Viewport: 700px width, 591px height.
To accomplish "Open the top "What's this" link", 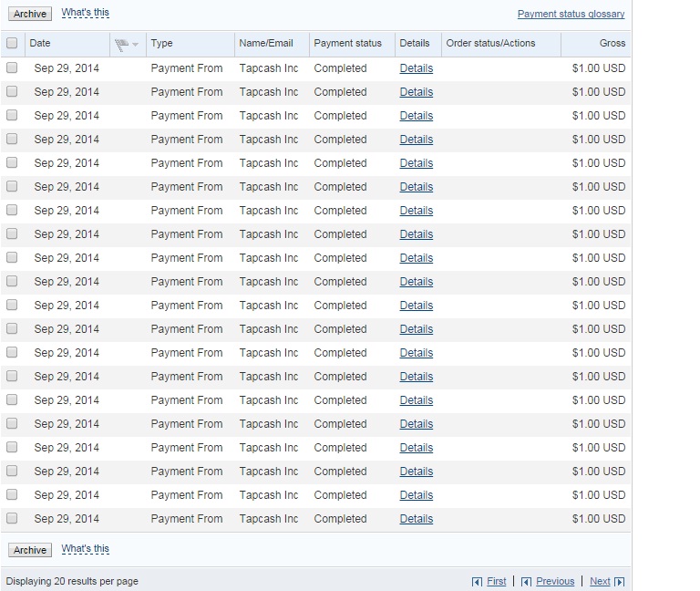I will (x=86, y=14).
